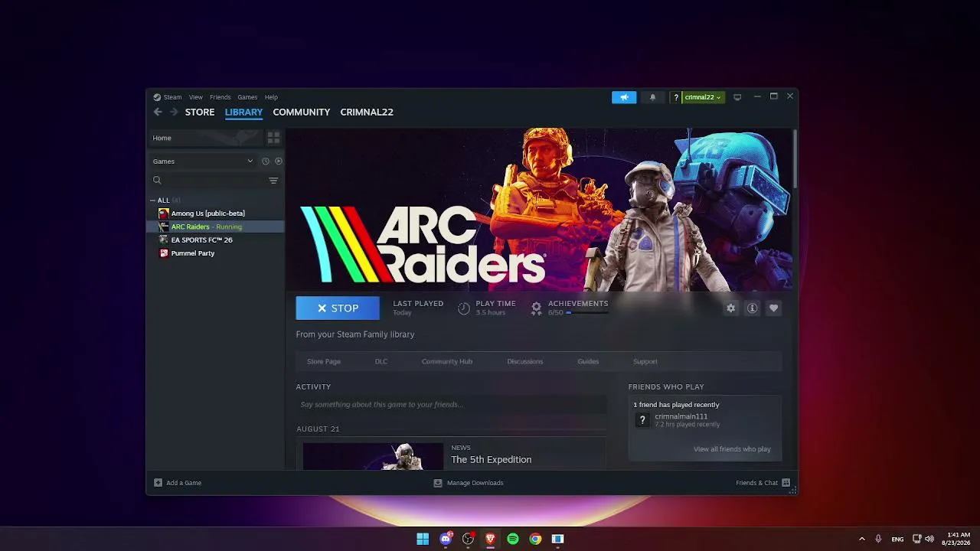Open the Community Hub link
The image size is (980, 551).
[x=447, y=361]
